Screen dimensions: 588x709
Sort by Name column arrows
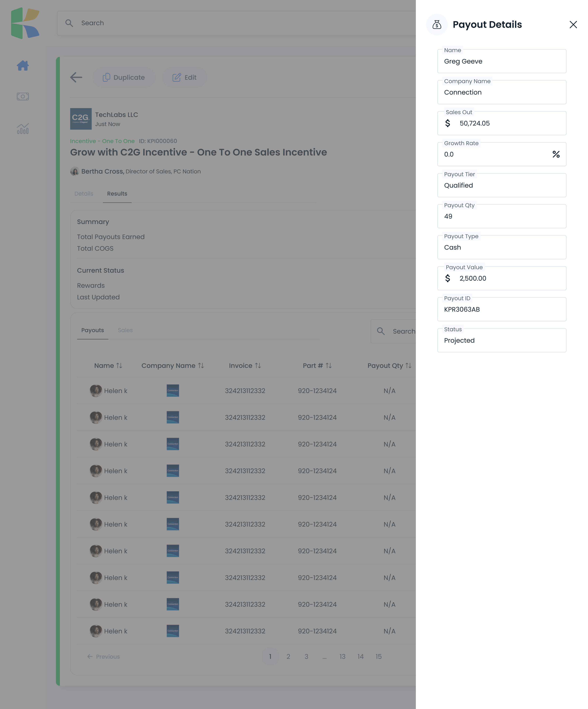click(x=119, y=366)
